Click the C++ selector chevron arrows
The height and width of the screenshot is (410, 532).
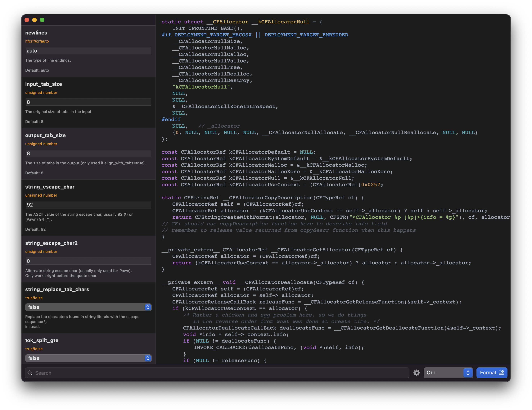coord(468,373)
